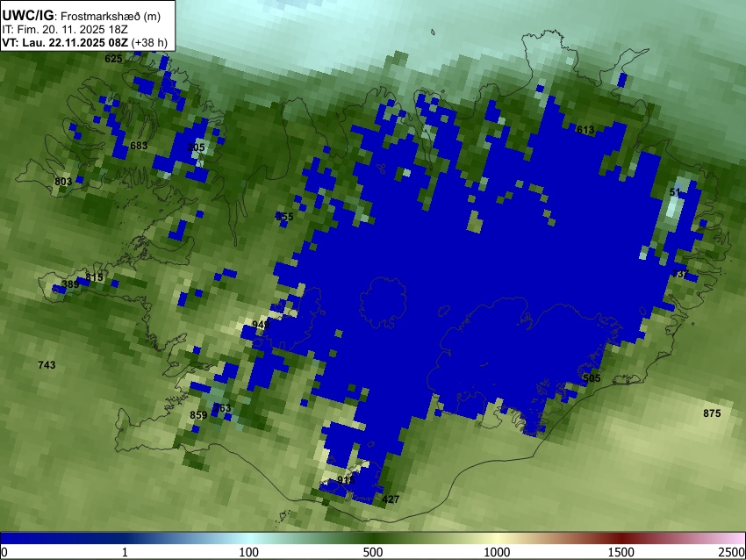
Task: Click the legend tick label 100
Action: 249,552
